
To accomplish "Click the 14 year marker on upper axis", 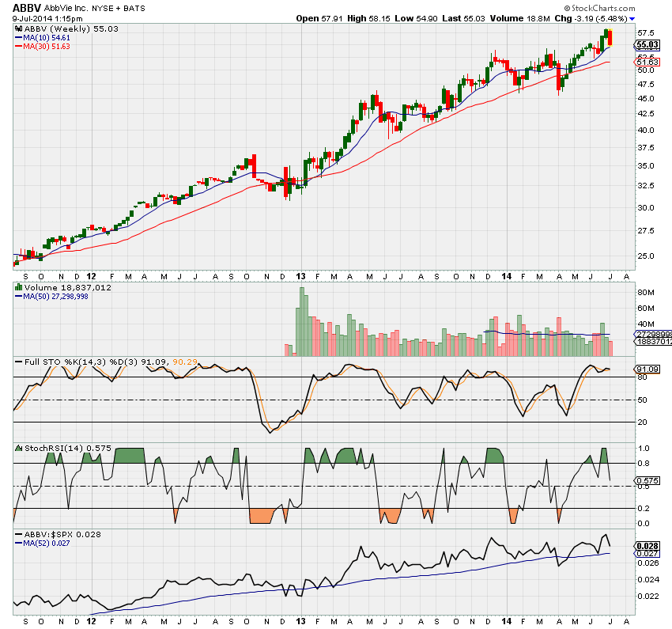I will tap(507, 277).
